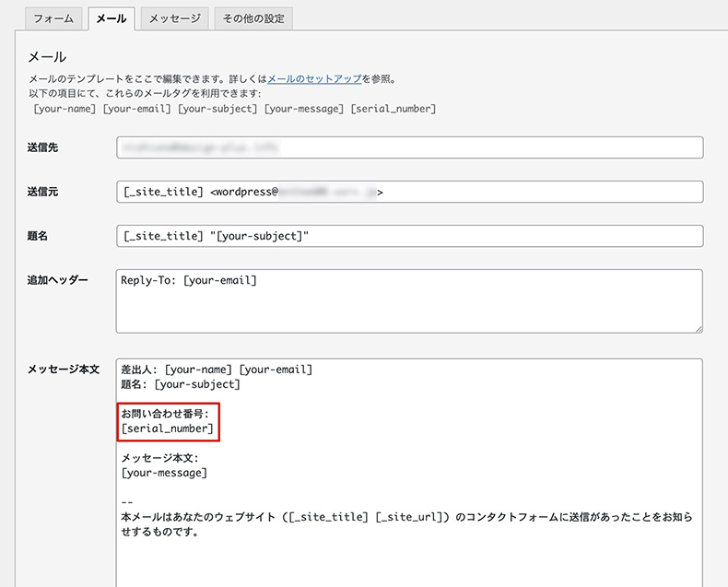Click the メッセージ本文 field label
Screen dimensions: 728x587
(x=64, y=370)
